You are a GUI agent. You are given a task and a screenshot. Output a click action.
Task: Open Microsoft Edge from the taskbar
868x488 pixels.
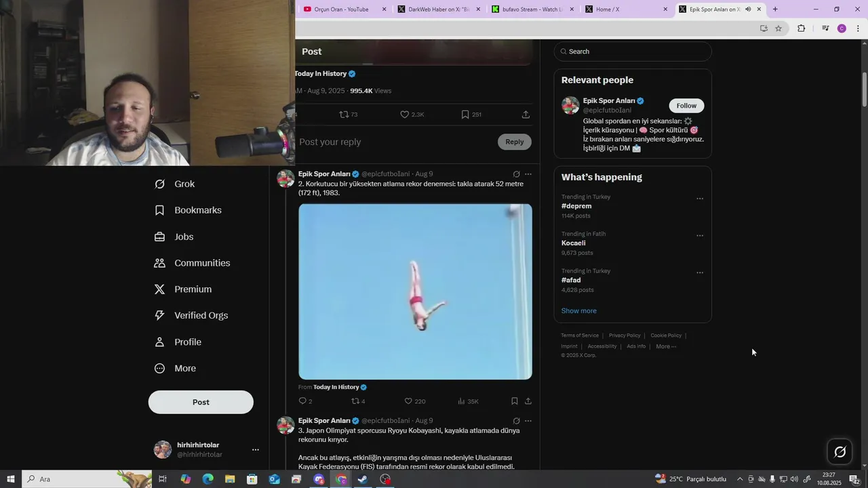208,479
